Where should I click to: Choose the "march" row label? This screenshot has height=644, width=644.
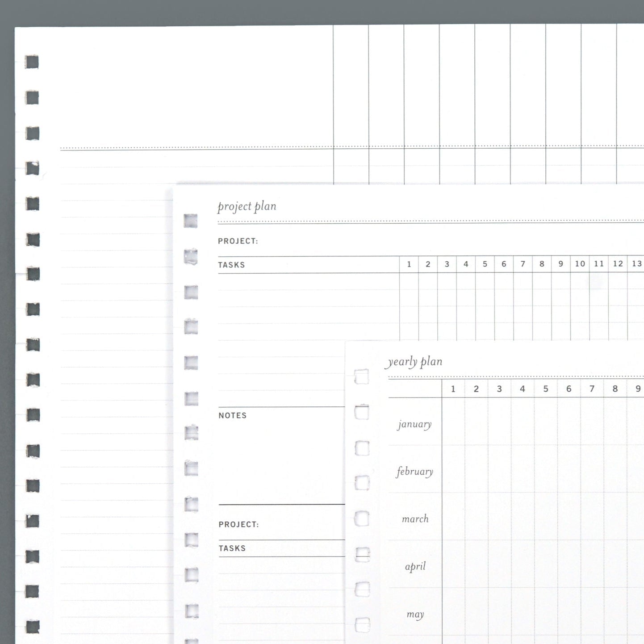415,519
